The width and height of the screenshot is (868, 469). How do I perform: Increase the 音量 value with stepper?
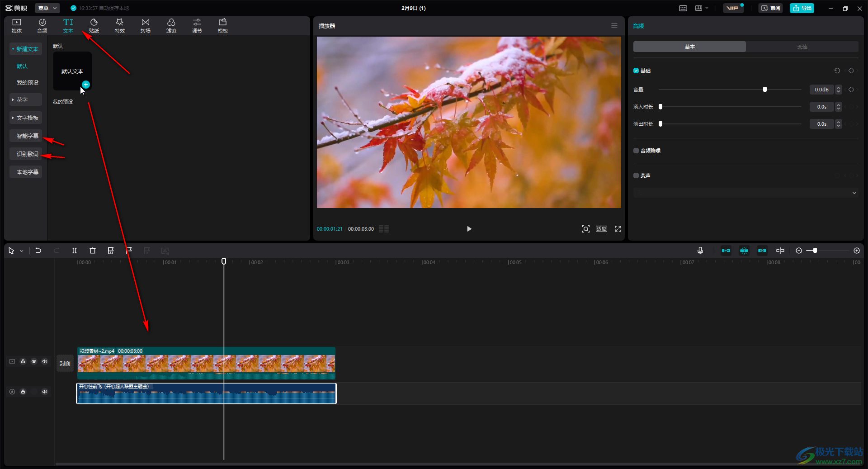(839, 88)
